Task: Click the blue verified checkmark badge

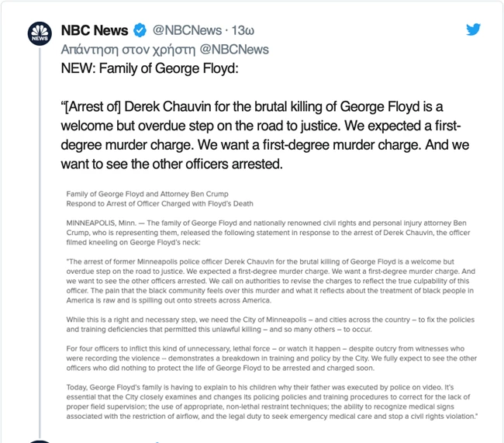Action: (x=140, y=30)
